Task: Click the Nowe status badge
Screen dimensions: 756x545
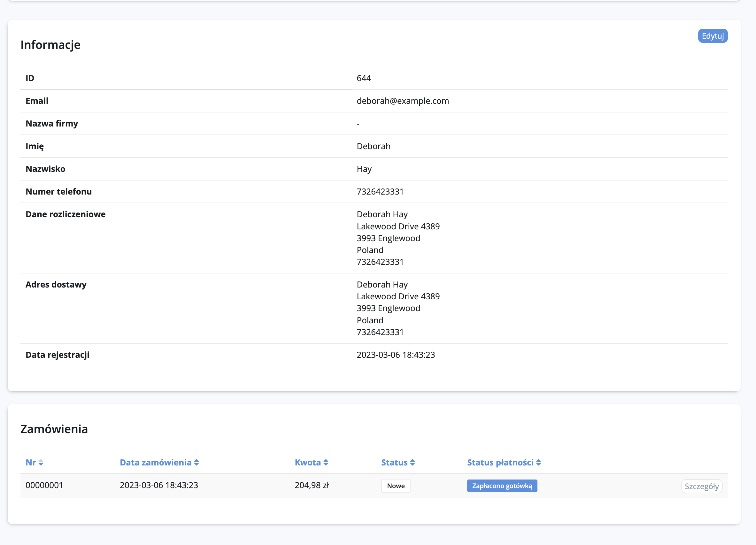Action: point(395,486)
